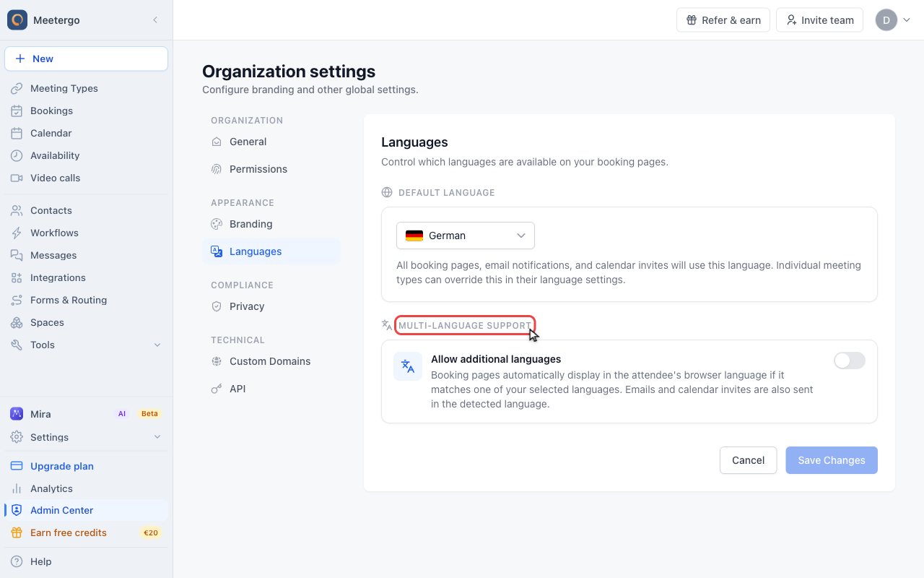Open the user account avatar menu
The image size is (924, 578).
(893, 20)
